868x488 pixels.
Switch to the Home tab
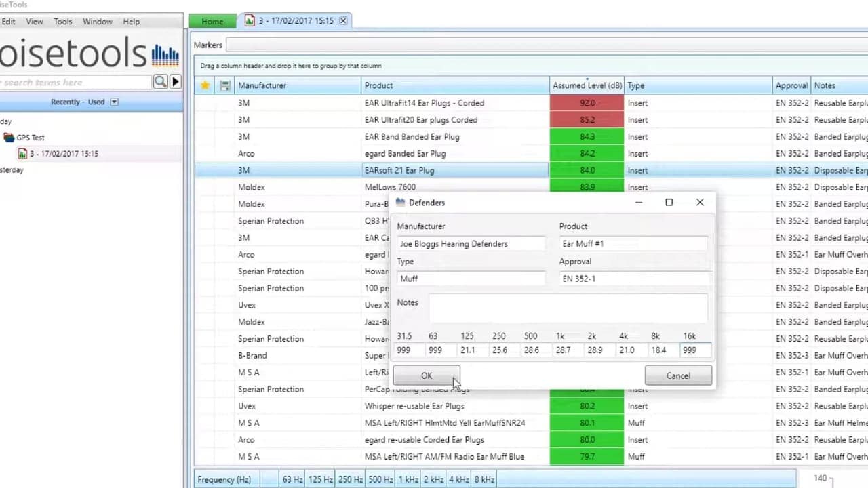click(x=212, y=21)
